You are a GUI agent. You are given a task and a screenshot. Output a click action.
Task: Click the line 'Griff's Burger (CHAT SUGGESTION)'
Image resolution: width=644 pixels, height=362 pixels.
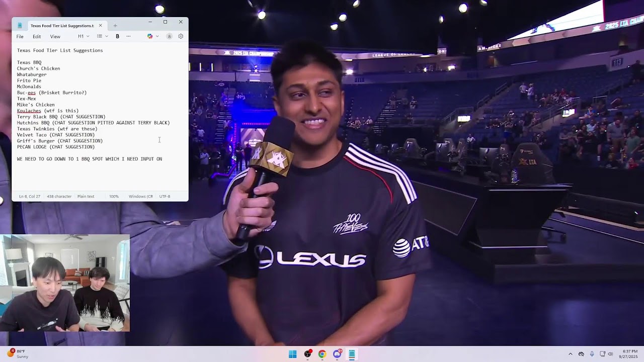[60, 141]
